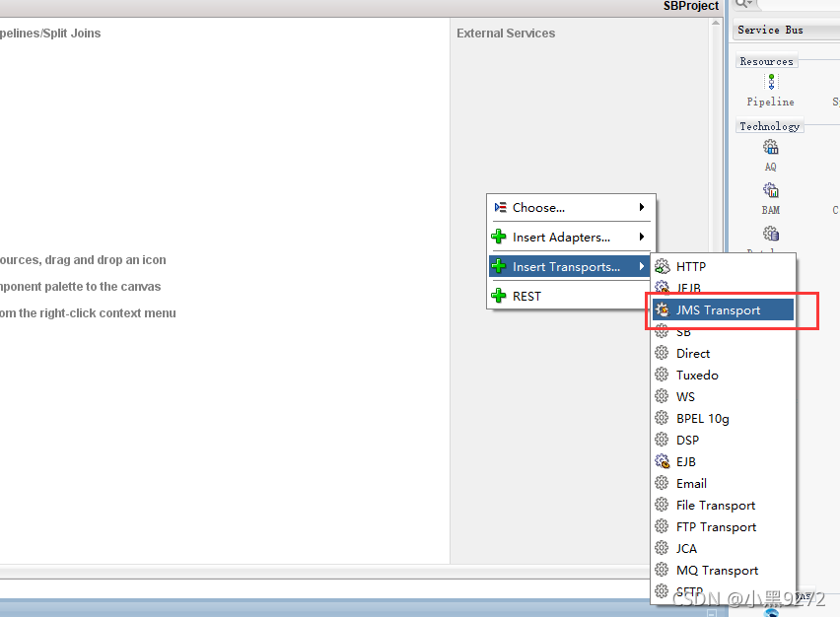The height and width of the screenshot is (617, 840).
Task: Click the SBProject title text
Action: click(x=690, y=6)
